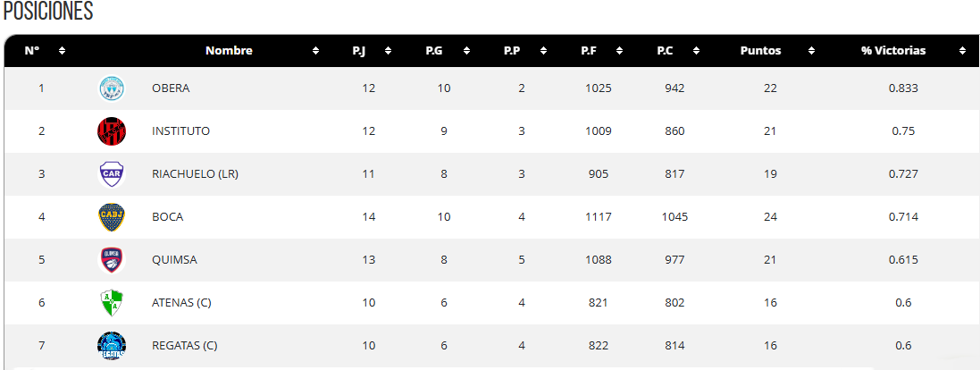The image size is (980, 370).
Task: Sort by Nombre column arrows
Action: pos(315,51)
